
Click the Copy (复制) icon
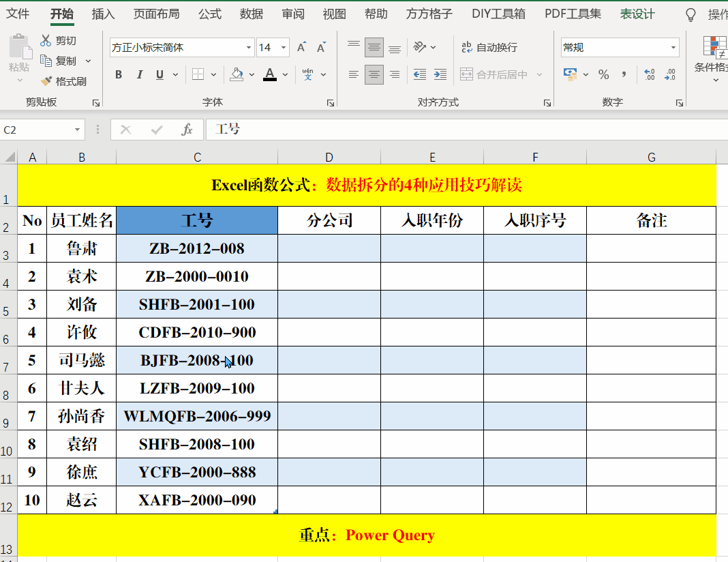46,61
